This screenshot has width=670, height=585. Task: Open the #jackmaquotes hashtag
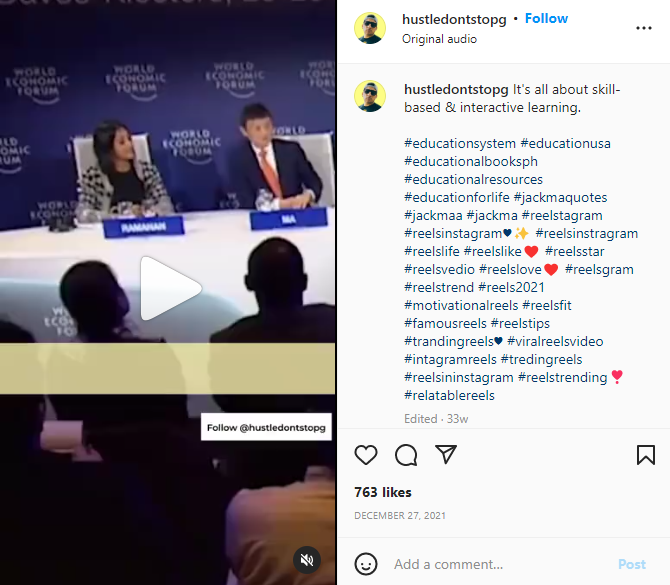[560, 197]
